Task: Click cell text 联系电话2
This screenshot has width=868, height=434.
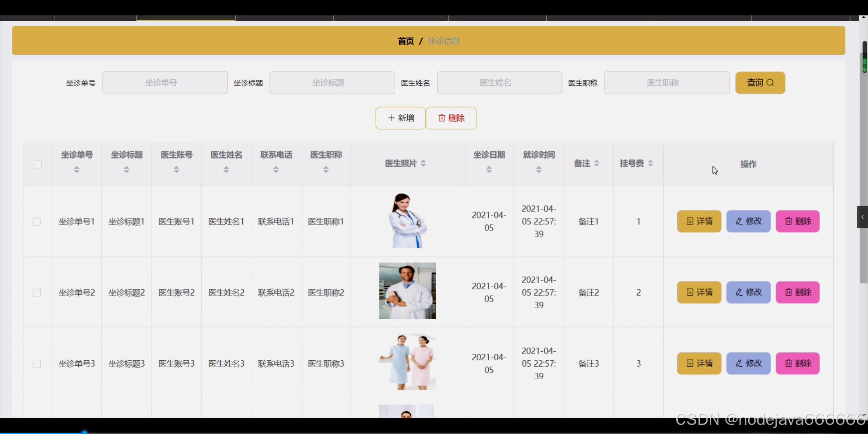Action: coord(276,292)
